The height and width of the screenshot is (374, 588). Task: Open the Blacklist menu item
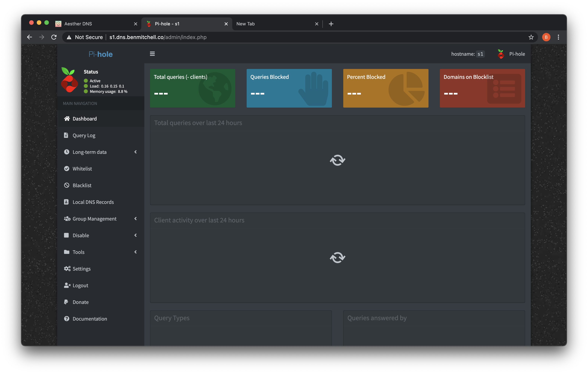point(101,185)
